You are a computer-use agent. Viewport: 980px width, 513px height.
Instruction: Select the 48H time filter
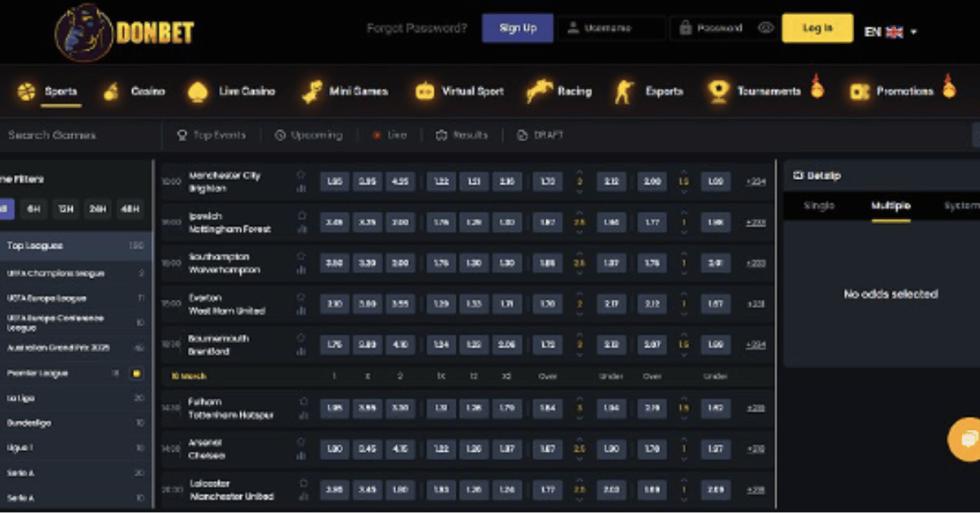(130, 209)
